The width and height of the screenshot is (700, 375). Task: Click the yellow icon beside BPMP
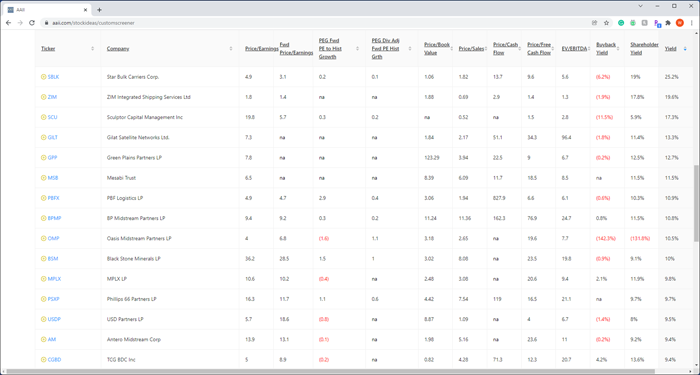pos(43,218)
